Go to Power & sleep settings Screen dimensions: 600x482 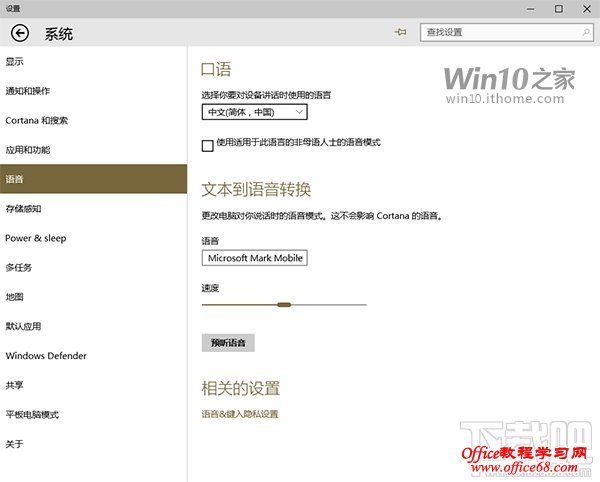(x=93, y=238)
